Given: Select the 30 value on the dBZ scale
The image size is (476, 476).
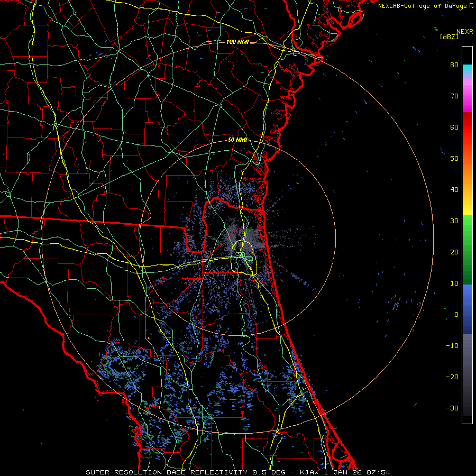Looking at the screenshot, I should coord(454,221).
